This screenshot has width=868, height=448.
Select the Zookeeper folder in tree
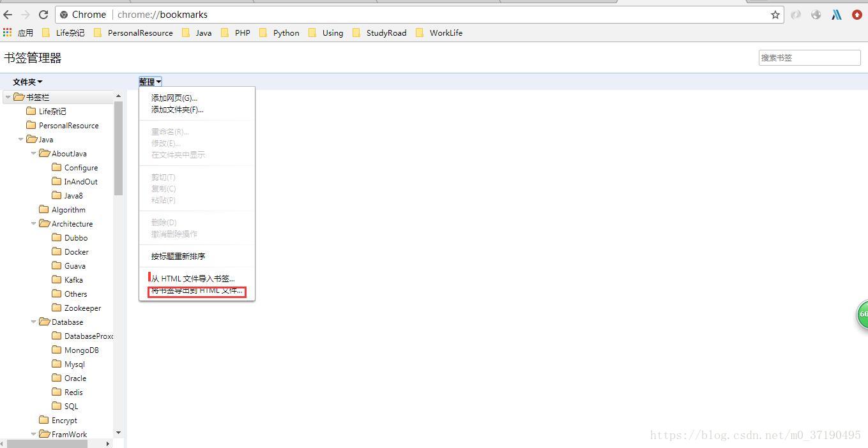point(77,308)
